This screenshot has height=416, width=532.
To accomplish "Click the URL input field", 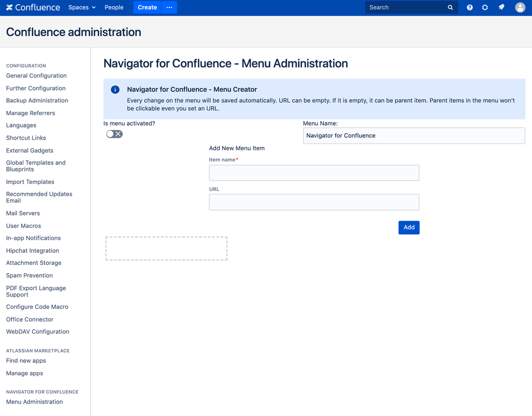I will click(x=314, y=202).
